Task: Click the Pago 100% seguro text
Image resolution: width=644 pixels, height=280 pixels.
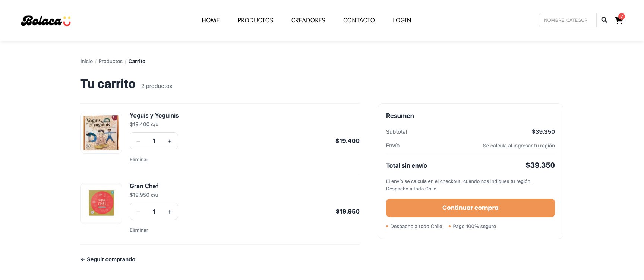Action: pos(474,226)
